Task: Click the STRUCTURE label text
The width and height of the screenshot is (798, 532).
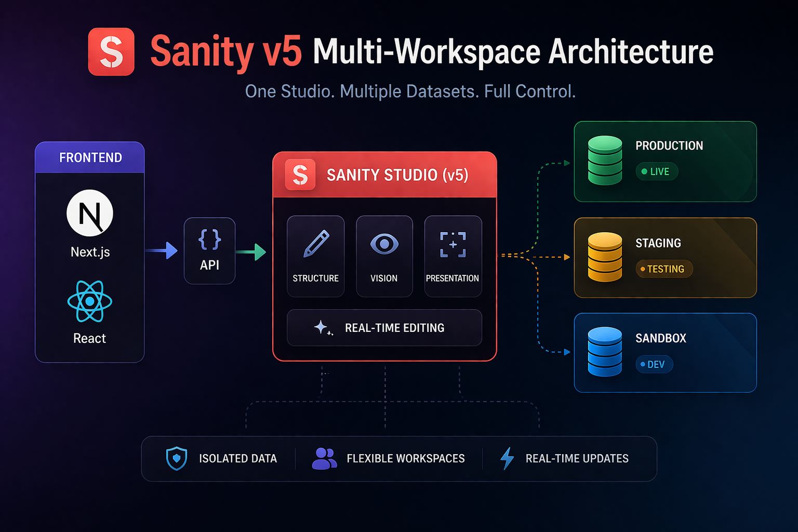Action: [x=315, y=278]
